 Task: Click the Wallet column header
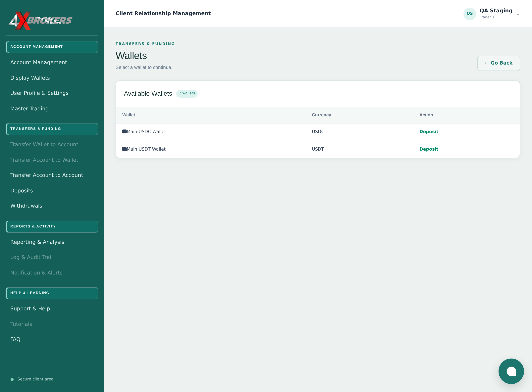click(x=129, y=115)
